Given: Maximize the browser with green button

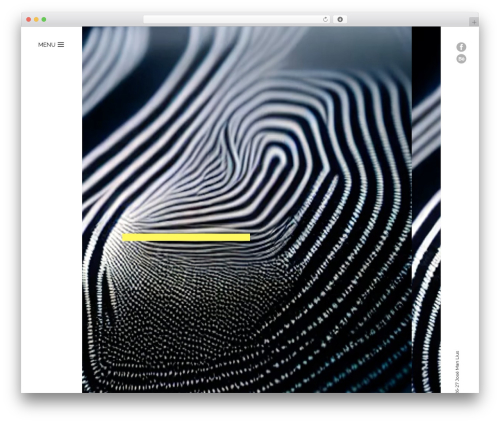Looking at the screenshot, I should pyautogui.click(x=44, y=20).
